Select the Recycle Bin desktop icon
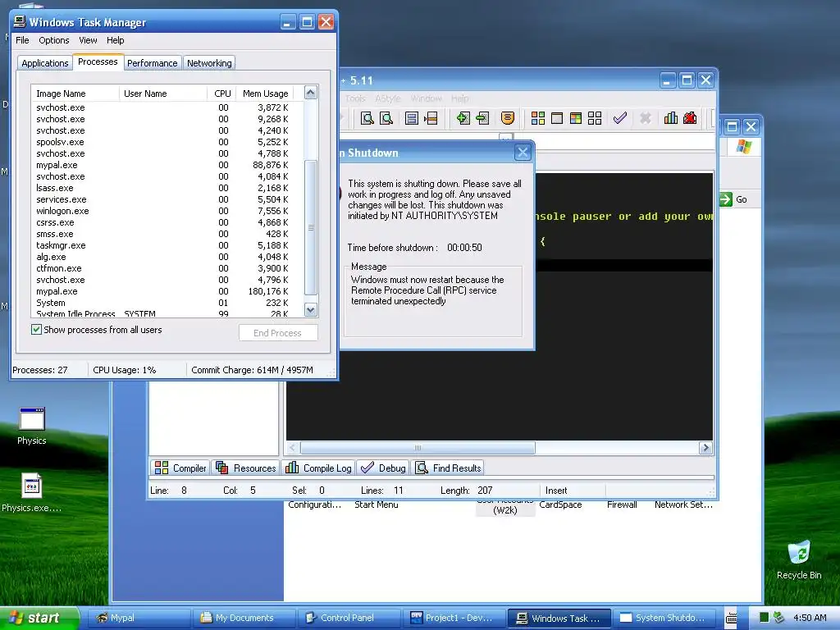The image size is (840, 630). tap(799, 559)
